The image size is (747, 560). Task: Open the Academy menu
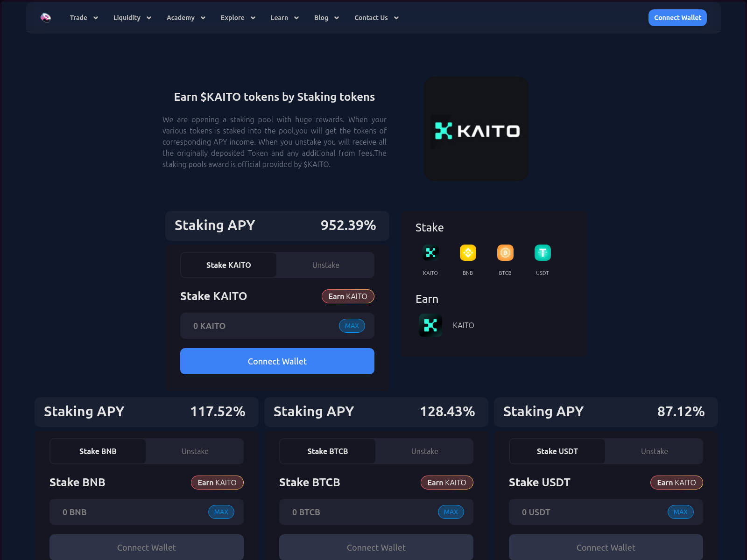181,18
